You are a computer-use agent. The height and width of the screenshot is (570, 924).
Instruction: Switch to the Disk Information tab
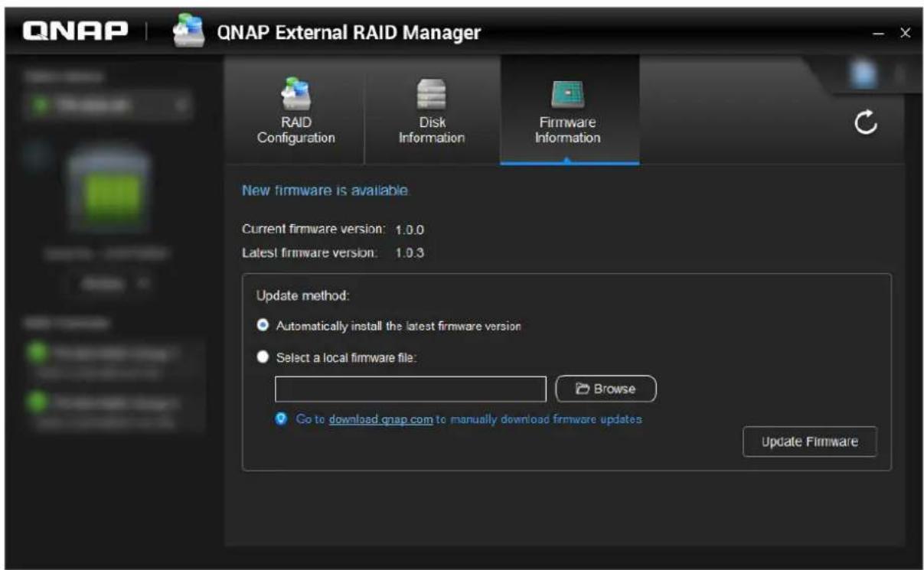[433, 111]
